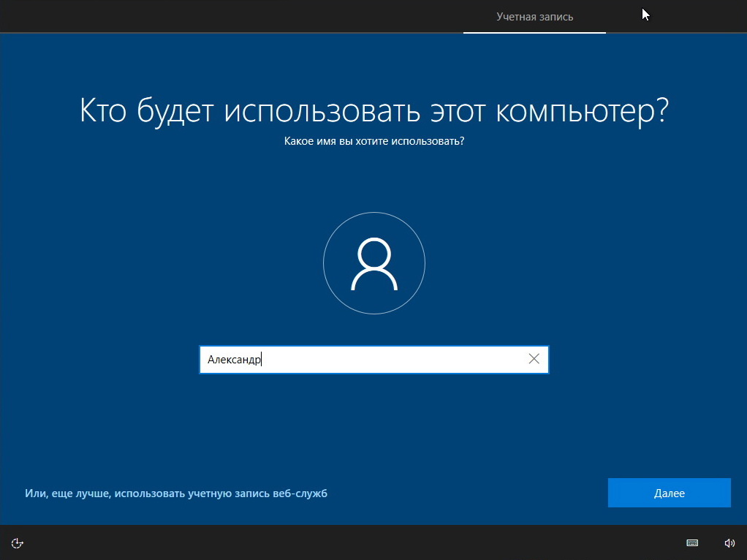Click the subtitle Какое имя вы хотите использовать?
Image resolution: width=747 pixels, height=560 pixels.
[373, 140]
